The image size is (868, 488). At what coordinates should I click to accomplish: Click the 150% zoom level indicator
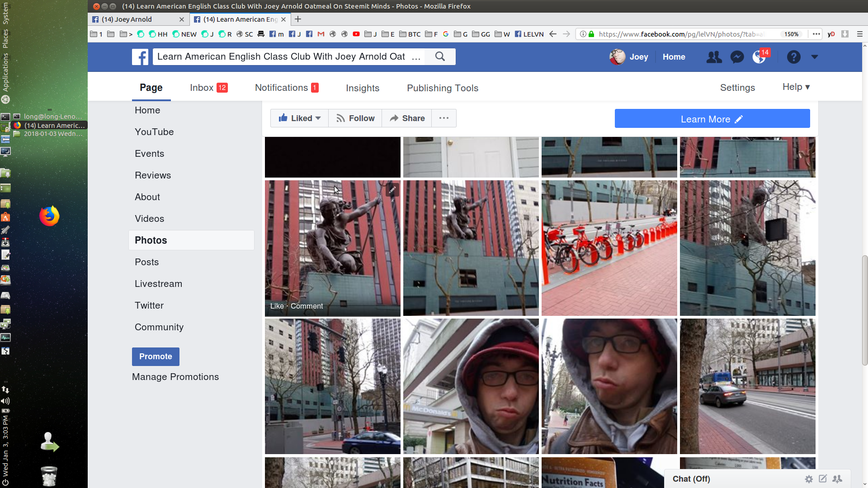tap(791, 34)
